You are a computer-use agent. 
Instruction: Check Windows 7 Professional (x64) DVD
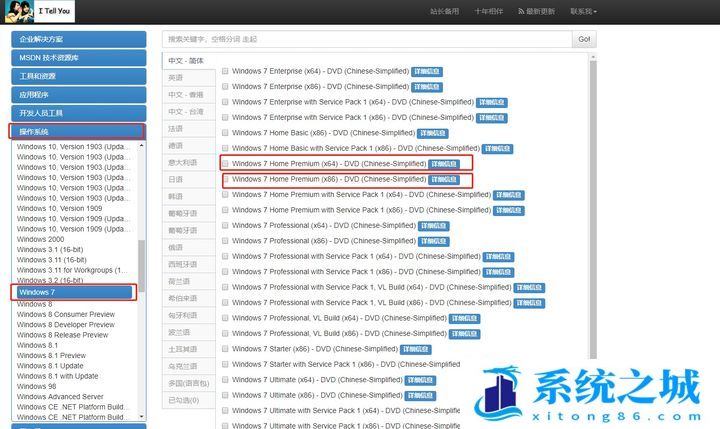pos(225,226)
